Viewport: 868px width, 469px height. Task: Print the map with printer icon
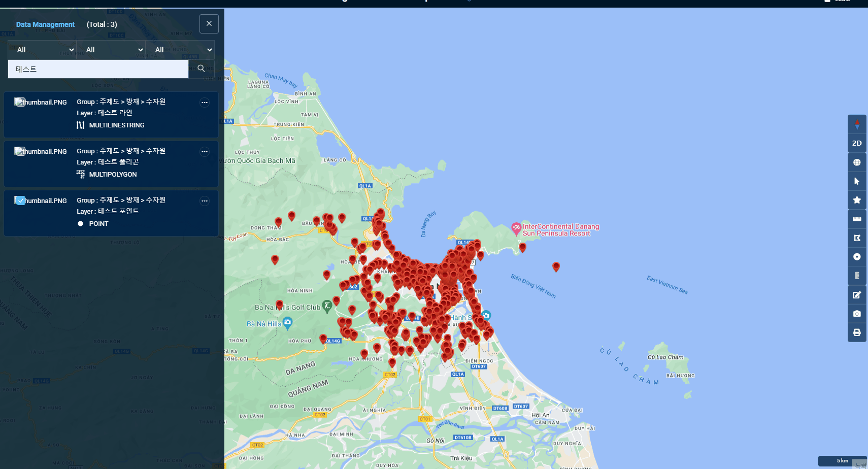click(x=857, y=332)
